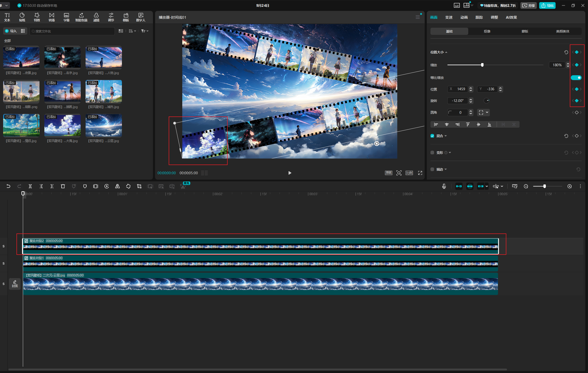
Task: Adjust the 缩放 scale slider handle
Action: (482, 65)
